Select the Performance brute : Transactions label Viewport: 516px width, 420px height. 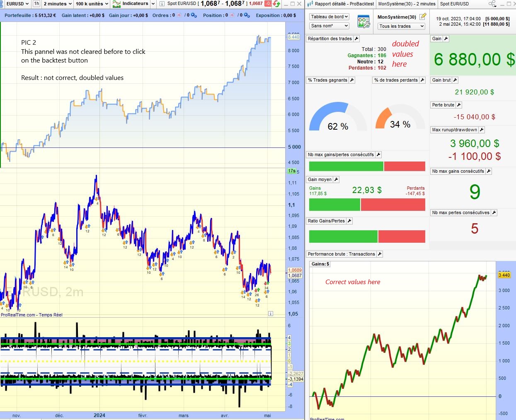click(x=341, y=254)
